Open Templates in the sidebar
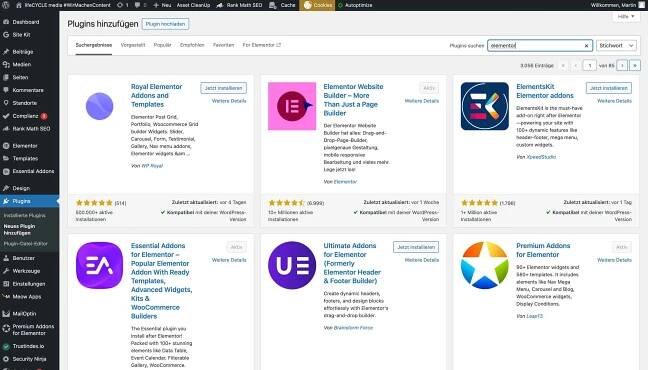Viewport: 648px width, 370px height. [25, 158]
